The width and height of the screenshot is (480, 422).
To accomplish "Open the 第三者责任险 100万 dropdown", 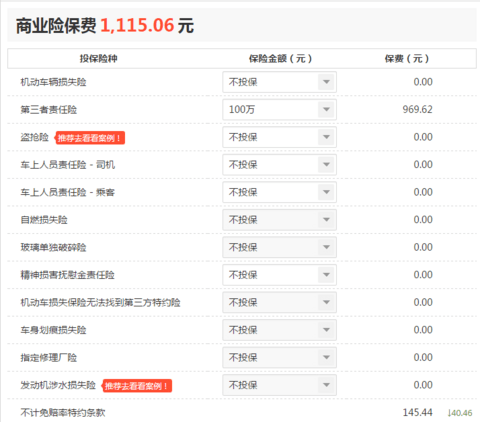I will 279,109.
